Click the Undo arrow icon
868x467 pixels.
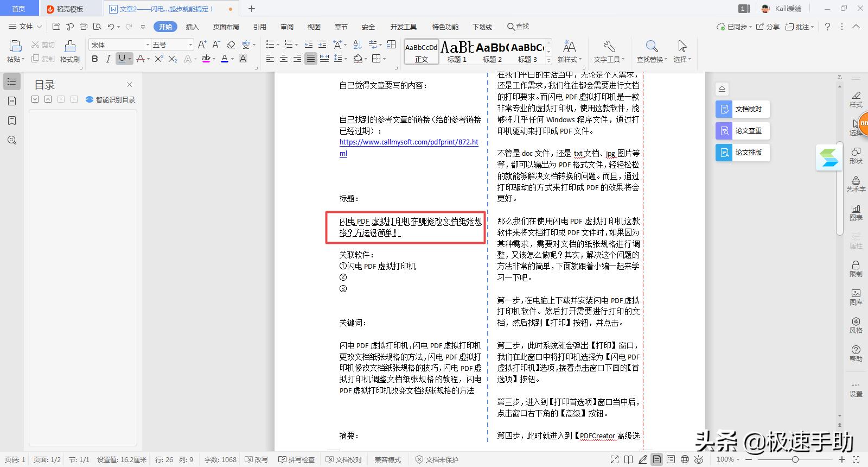pyautogui.click(x=111, y=27)
